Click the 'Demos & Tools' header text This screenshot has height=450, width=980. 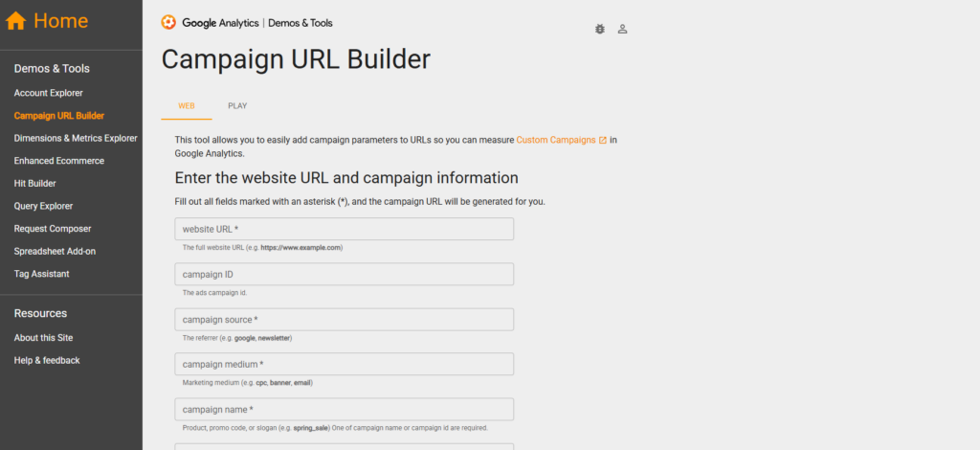[x=301, y=23]
